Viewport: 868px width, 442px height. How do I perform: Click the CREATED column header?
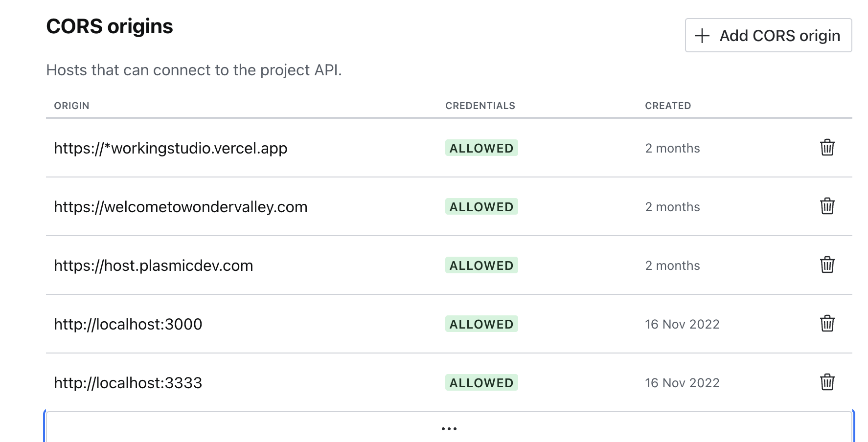[x=667, y=106]
